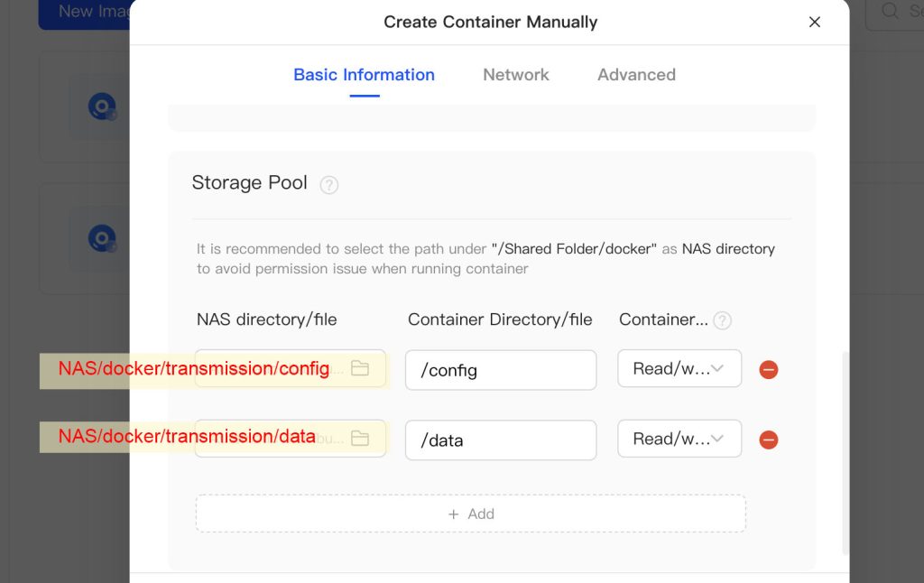This screenshot has width=924, height=583.
Task: Select the Basic Information tab
Action: pyautogui.click(x=364, y=75)
